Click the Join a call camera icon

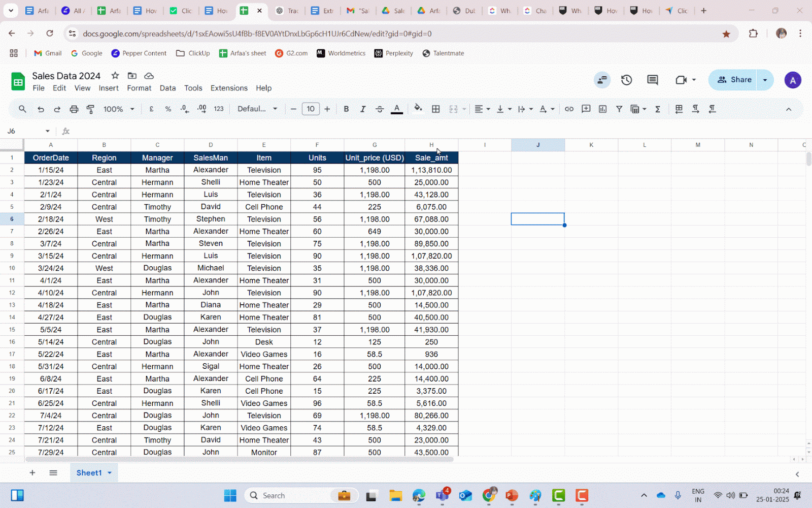click(681, 80)
